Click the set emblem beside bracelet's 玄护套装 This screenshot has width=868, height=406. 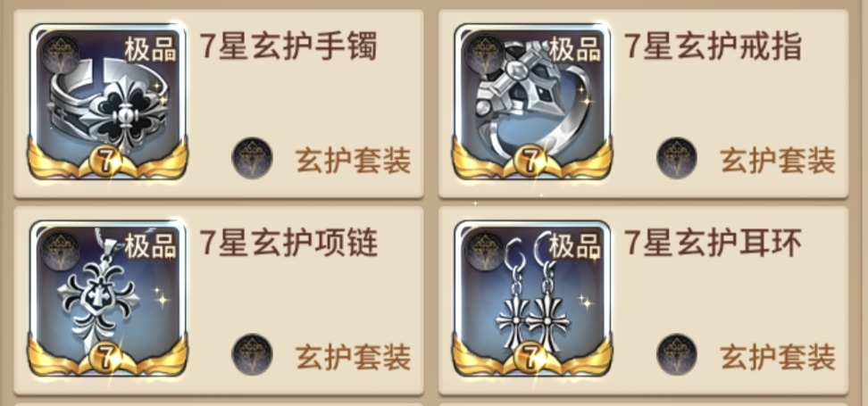[252, 158]
